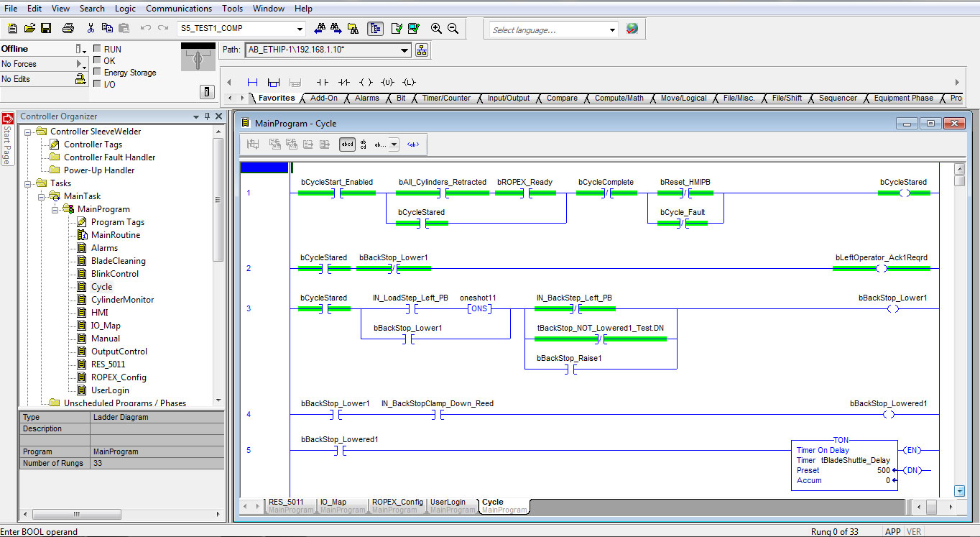Viewport: 980px width, 537px height.
Task: Switch to the ROPEX_Config routine tab
Action: click(x=397, y=502)
